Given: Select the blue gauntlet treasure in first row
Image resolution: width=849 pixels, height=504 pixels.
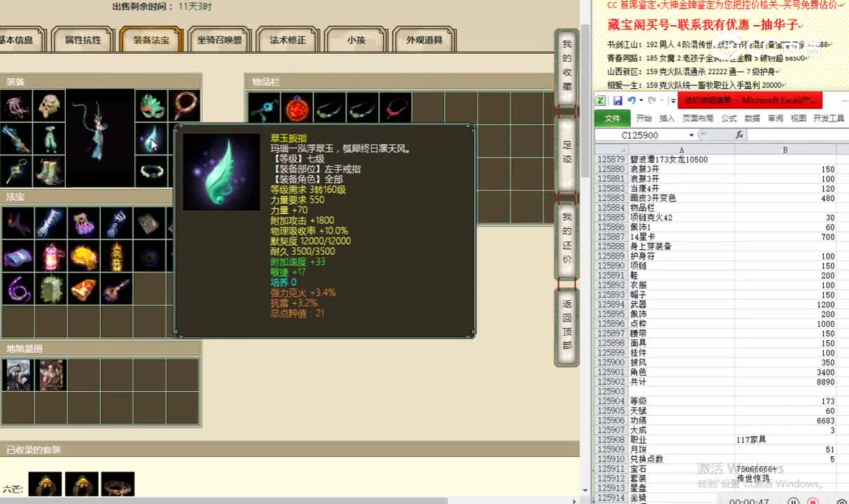Looking at the screenshot, I should (x=50, y=223).
